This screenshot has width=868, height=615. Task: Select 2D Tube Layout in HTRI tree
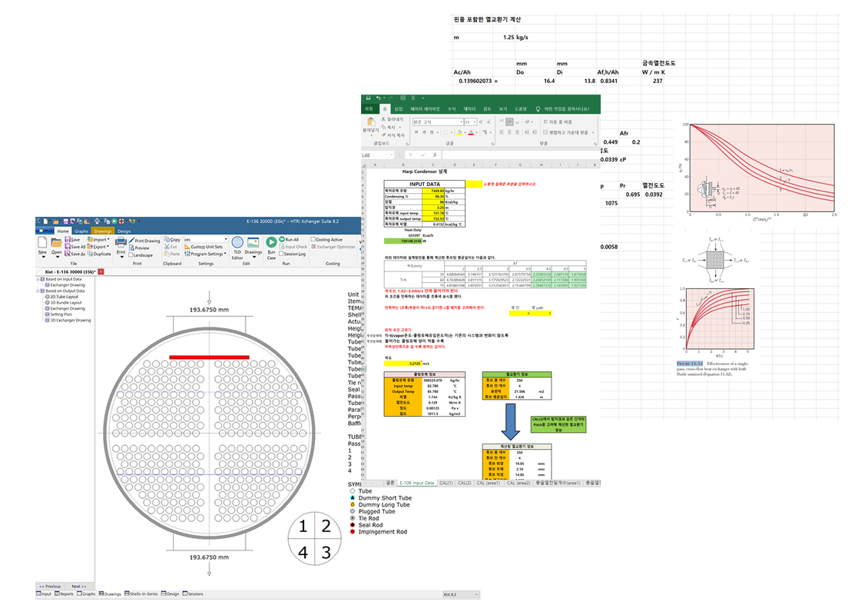point(61,297)
